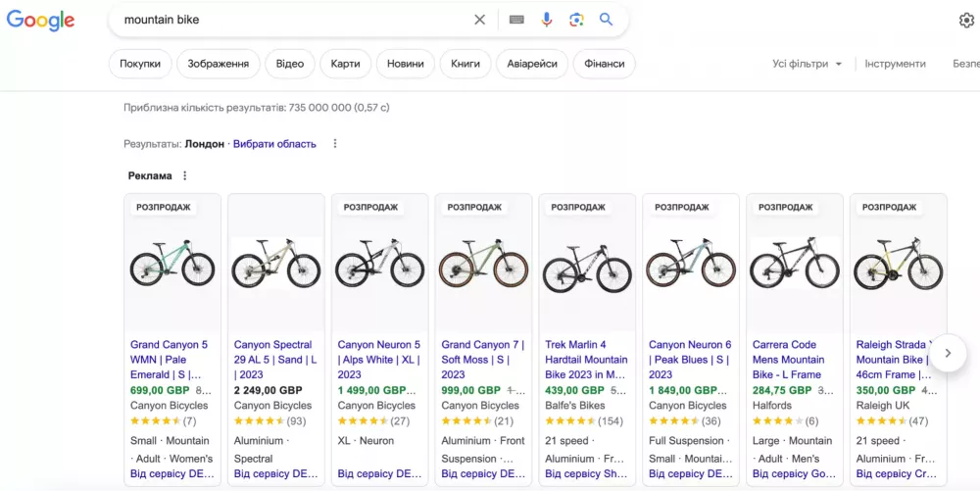
Task: Click Canyon Neuron 5 bike image
Action: tap(380, 263)
